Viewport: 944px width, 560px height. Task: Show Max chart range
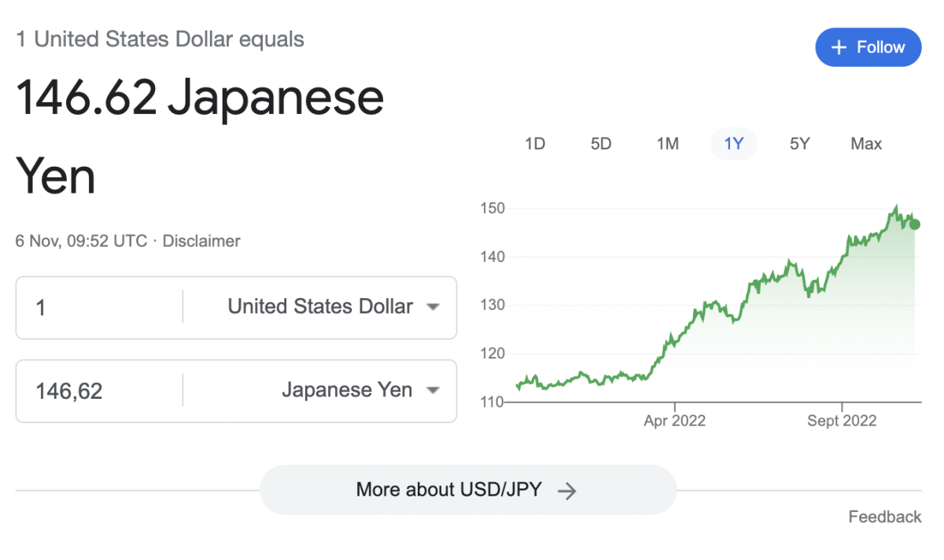[x=866, y=144]
